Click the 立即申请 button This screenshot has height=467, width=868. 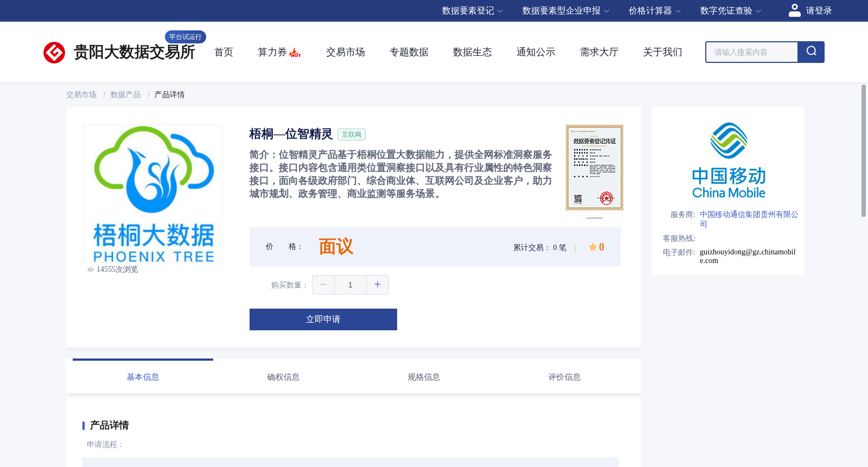pos(323,319)
